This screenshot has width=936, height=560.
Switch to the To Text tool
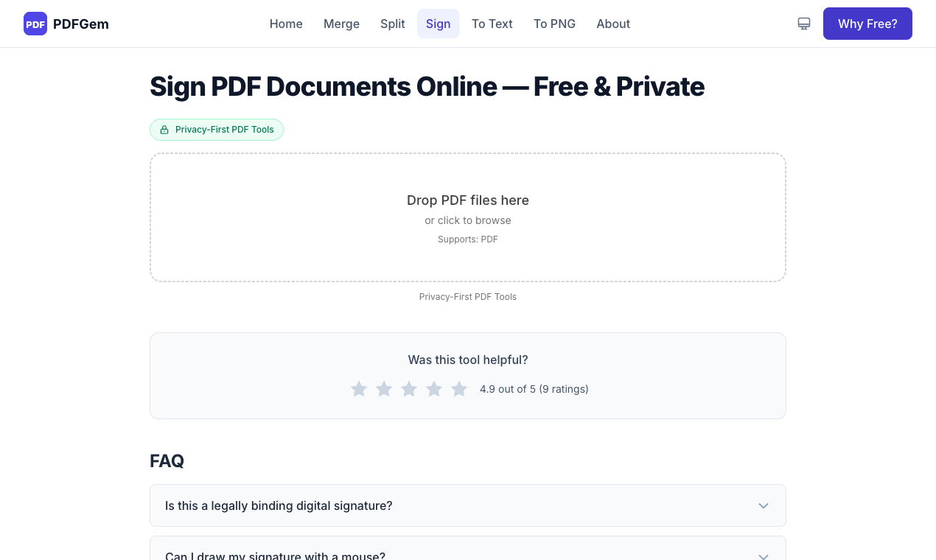(x=492, y=24)
